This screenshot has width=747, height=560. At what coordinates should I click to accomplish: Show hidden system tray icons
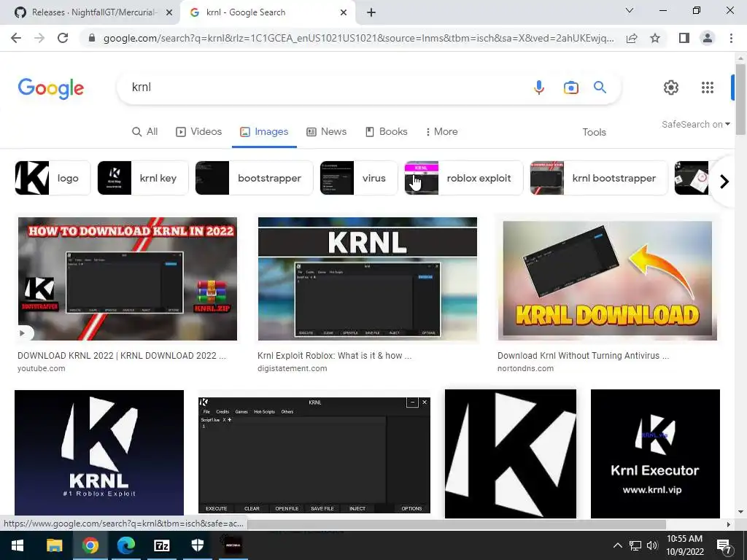(617, 545)
